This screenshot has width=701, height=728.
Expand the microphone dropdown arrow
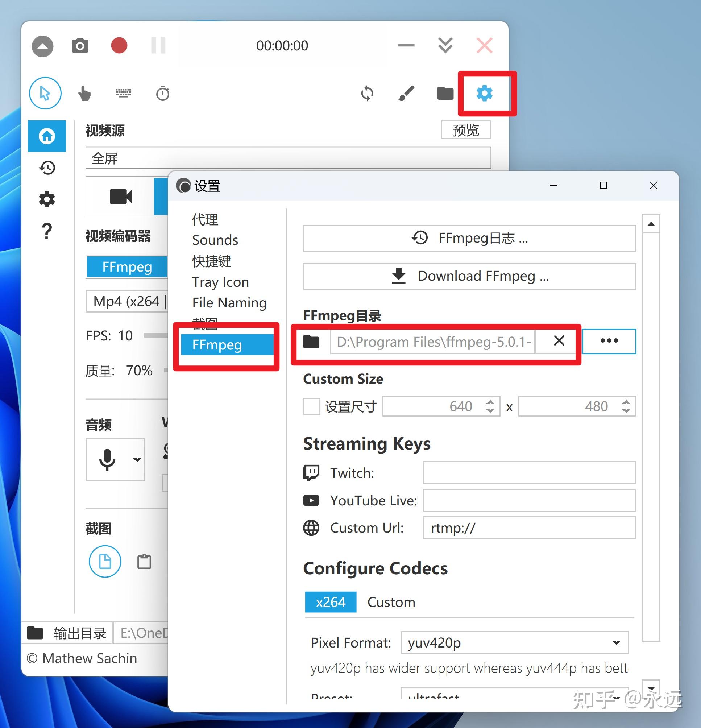137,459
